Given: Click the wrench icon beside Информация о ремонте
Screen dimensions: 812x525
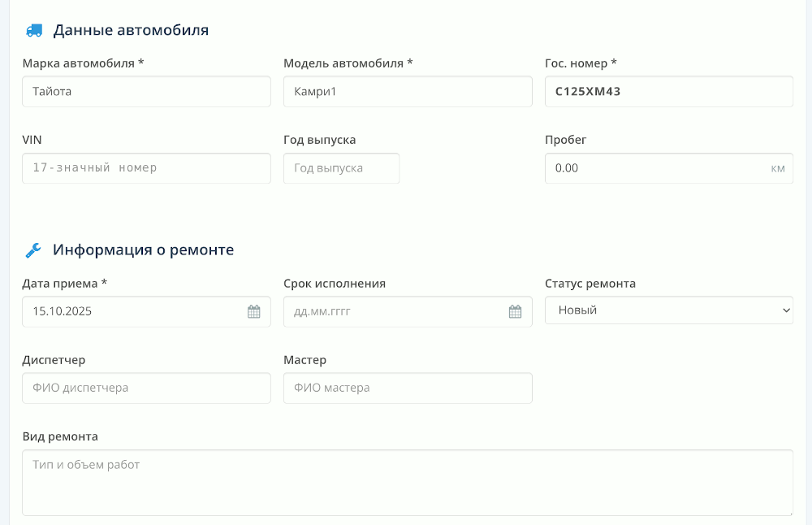Looking at the screenshot, I should (34, 250).
